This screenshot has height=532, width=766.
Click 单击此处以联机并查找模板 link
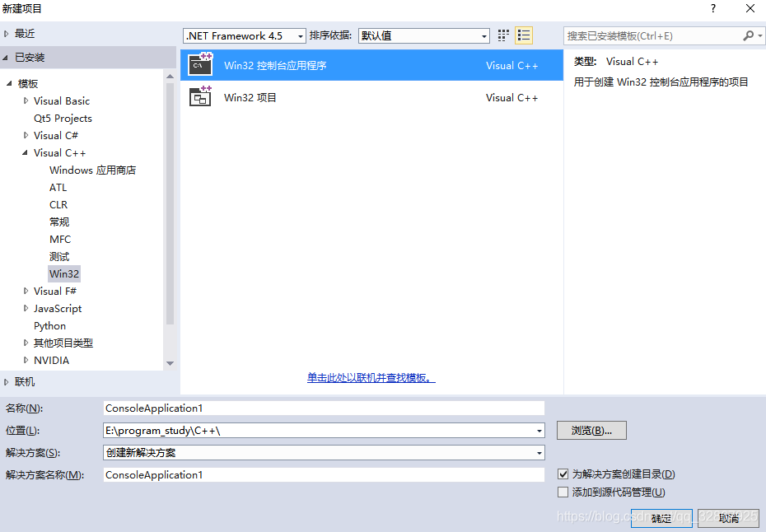(371, 378)
